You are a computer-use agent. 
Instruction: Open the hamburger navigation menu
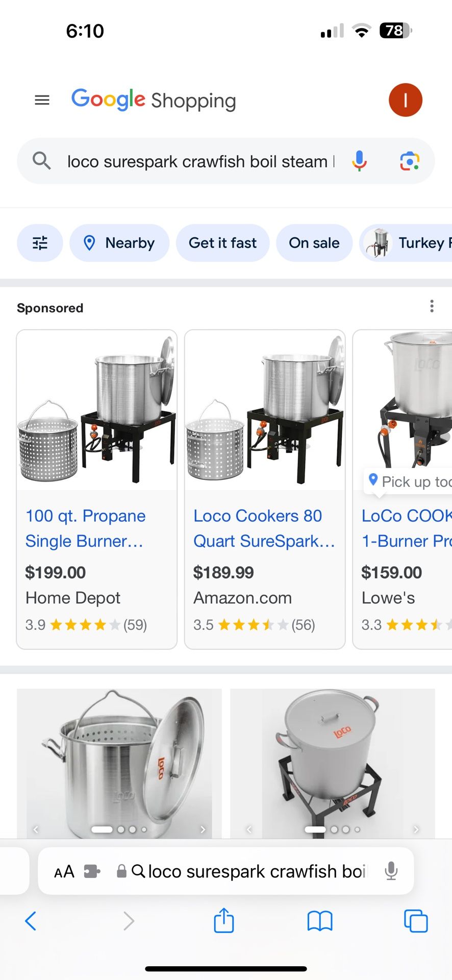click(42, 100)
